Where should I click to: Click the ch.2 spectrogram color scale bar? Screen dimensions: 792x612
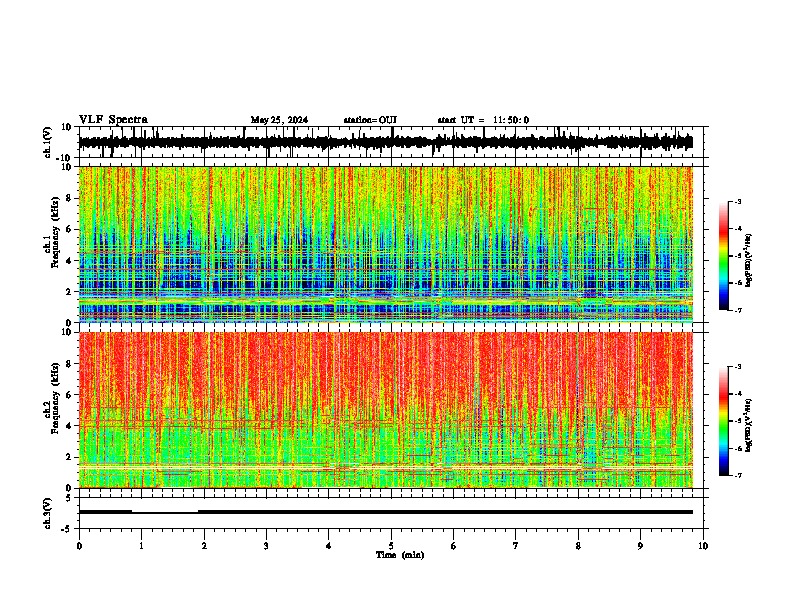(724, 421)
